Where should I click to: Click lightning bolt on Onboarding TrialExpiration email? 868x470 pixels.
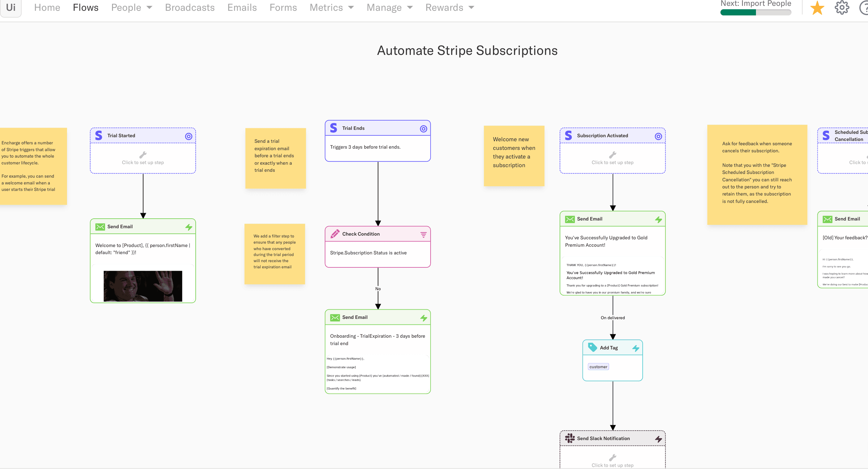pyautogui.click(x=424, y=318)
